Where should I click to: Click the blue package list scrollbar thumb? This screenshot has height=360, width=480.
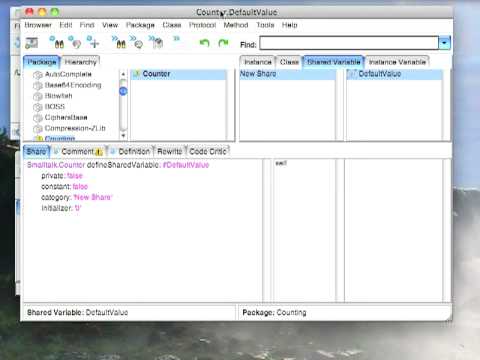pyautogui.click(x=123, y=91)
